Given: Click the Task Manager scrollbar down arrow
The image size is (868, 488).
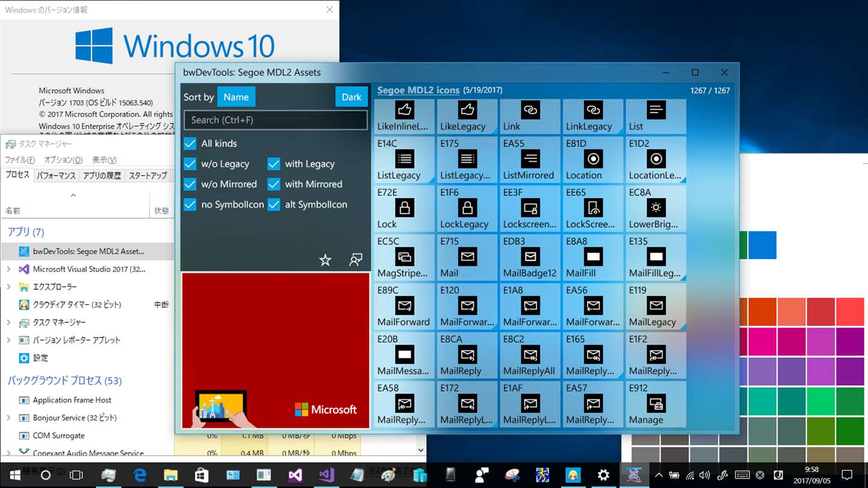Looking at the screenshot, I should point(420,449).
